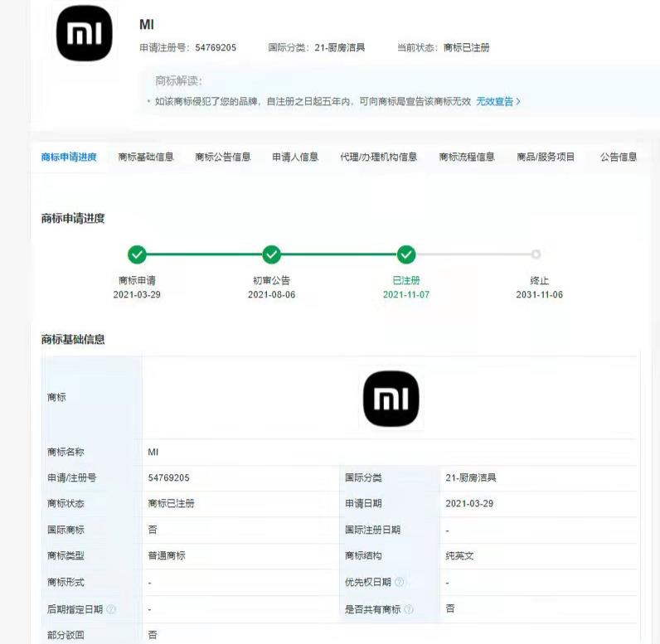Click the 商标申请 green checkmark step
The height and width of the screenshot is (644, 660).
(x=137, y=254)
